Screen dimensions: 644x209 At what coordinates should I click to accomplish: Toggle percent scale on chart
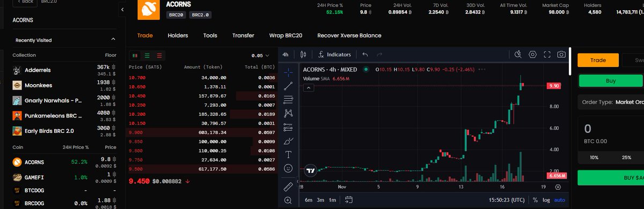(x=535, y=200)
